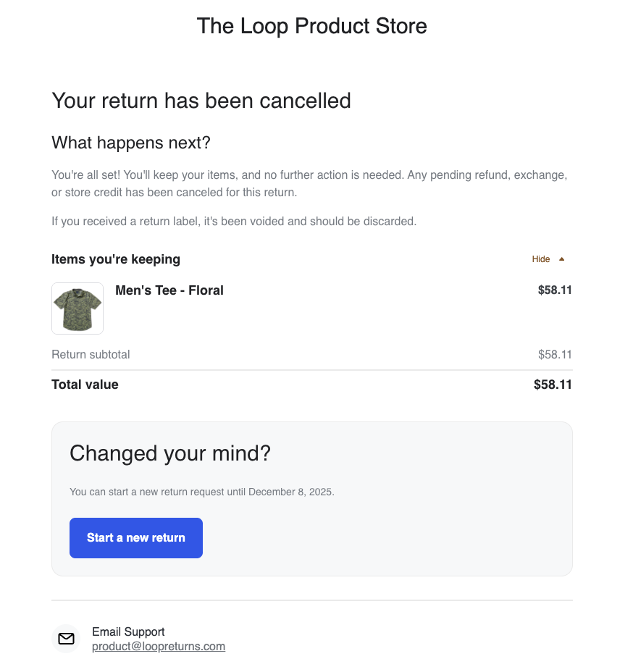This screenshot has width=633, height=672.
Task: Click the Changed your mind? heading
Action: coord(170,453)
